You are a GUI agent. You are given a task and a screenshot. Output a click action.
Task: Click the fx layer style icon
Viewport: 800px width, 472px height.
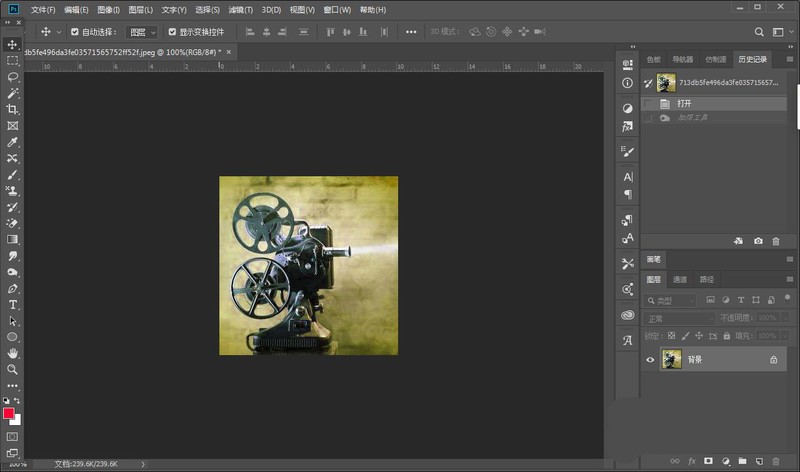(691, 461)
